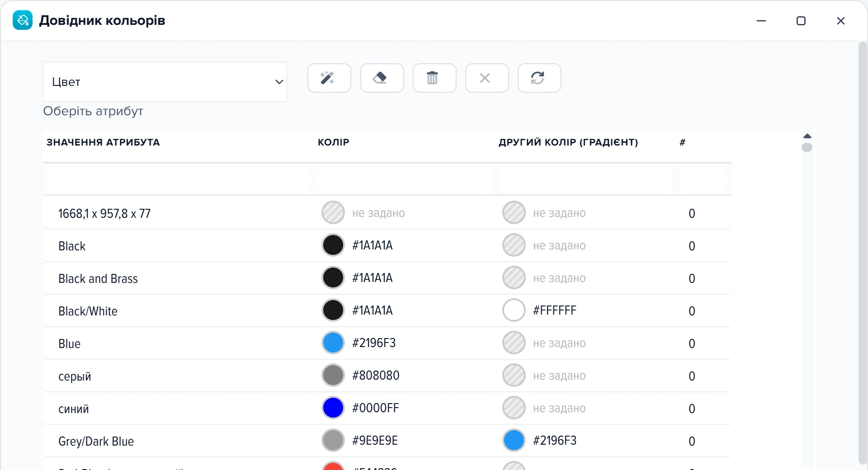Viewport: 868px width, 470px height.
Task: Set second color for the Blue row
Action: click(x=514, y=343)
